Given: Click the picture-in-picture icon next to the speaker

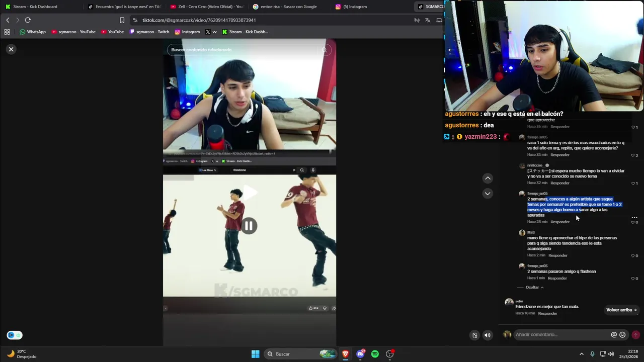Looking at the screenshot, I should click(x=474, y=335).
